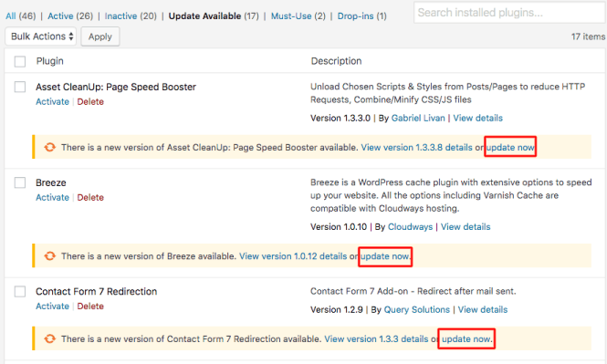Viewport: 607px width, 364px height.
Task: Toggle the select-all plugins checkbox in header
Action: (20, 61)
